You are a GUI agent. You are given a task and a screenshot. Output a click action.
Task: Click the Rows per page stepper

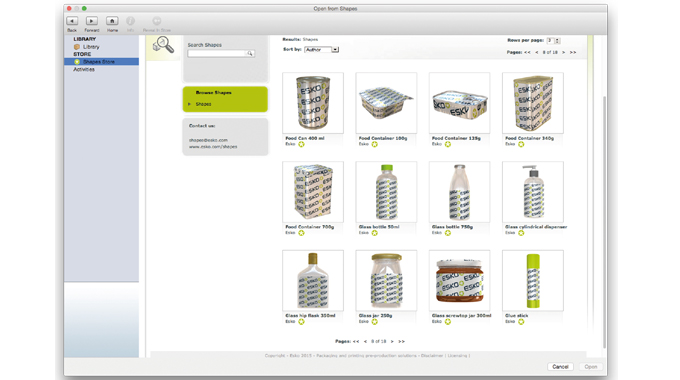(557, 40)
